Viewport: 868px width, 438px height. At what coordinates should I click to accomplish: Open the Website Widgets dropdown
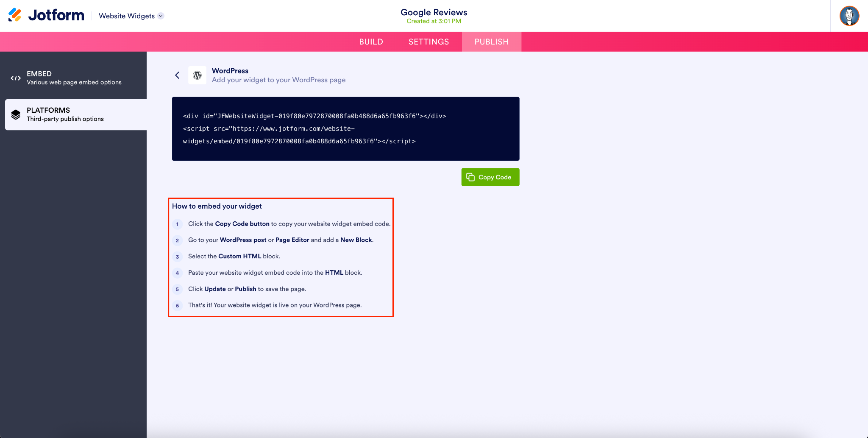(x=131, y=16)
